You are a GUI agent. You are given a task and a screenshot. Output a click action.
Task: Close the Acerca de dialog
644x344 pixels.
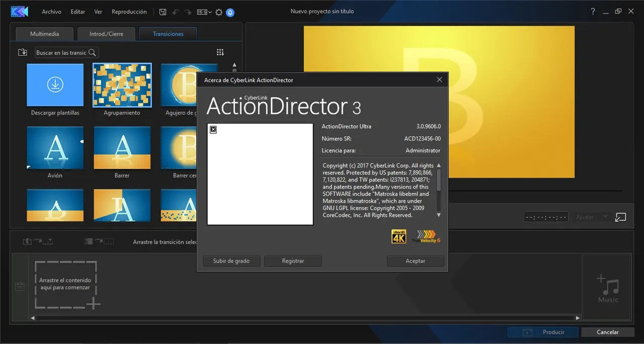tap(439, 79)
